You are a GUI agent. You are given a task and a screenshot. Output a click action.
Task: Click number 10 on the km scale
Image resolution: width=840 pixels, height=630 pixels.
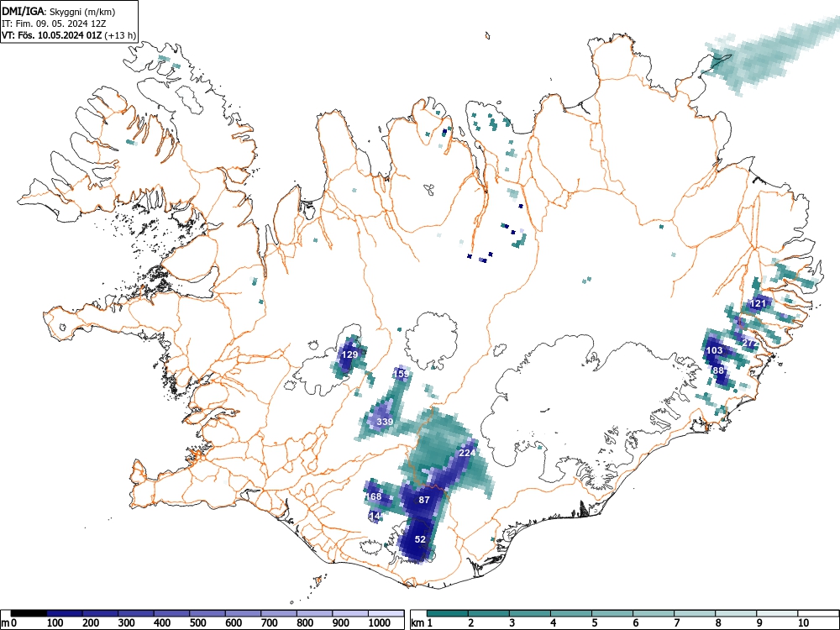[x=803, y=623]
